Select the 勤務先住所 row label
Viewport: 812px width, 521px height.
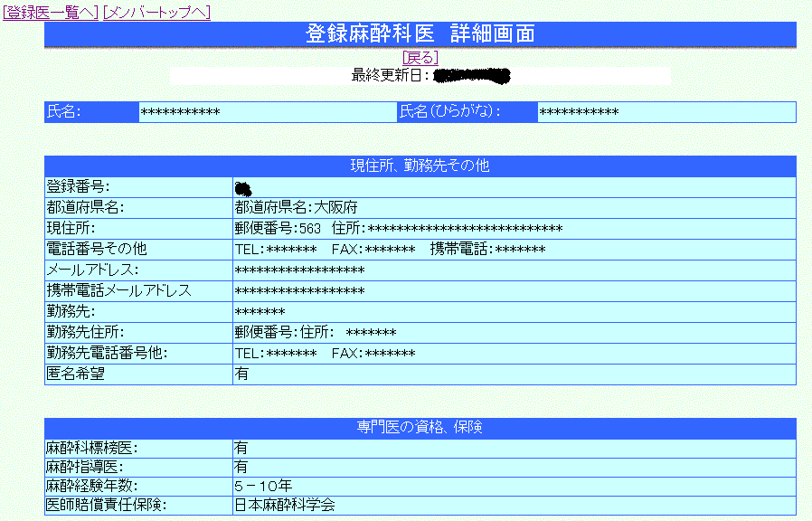85,332
